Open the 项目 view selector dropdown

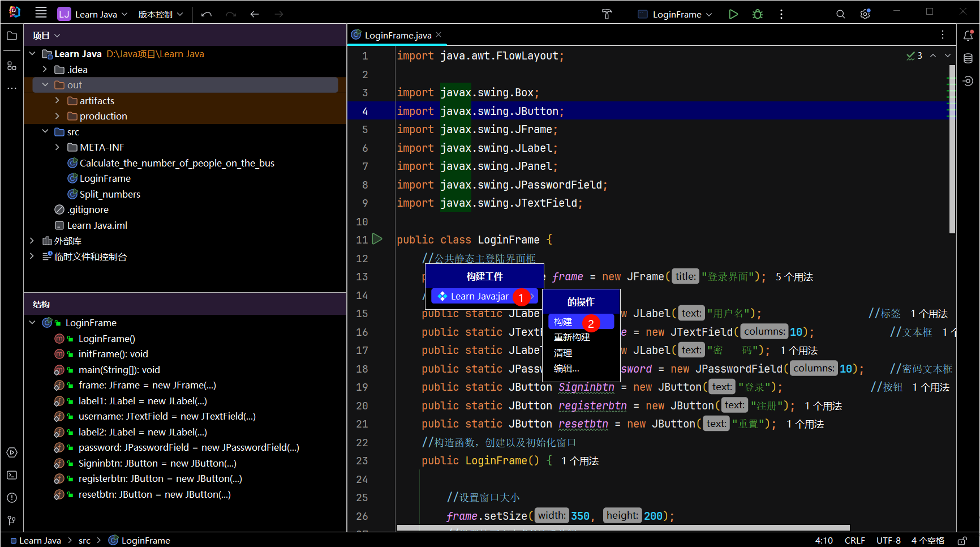46,36
